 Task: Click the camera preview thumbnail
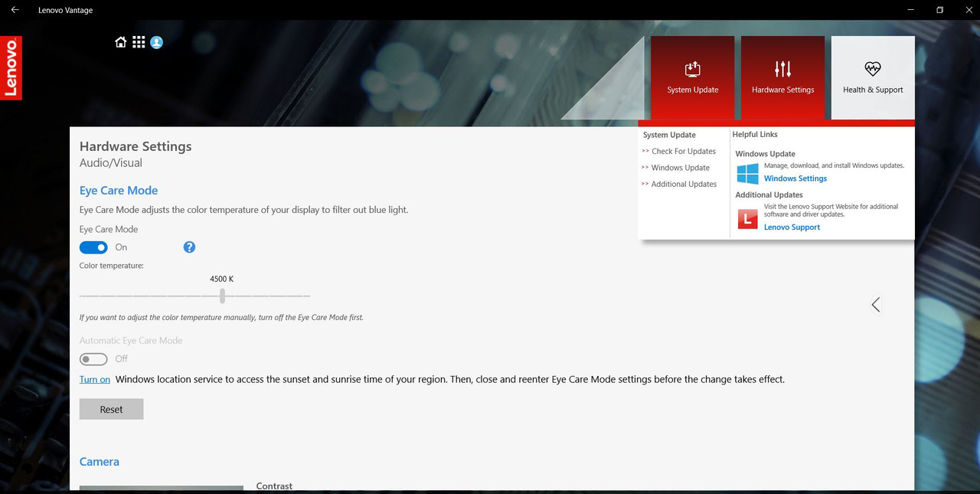(x=162, y=489)
